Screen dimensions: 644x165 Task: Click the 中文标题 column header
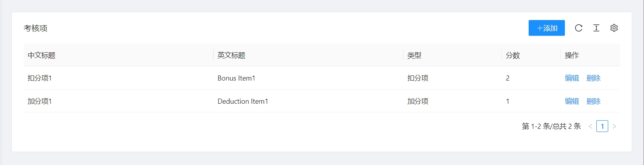coord(42,55)
